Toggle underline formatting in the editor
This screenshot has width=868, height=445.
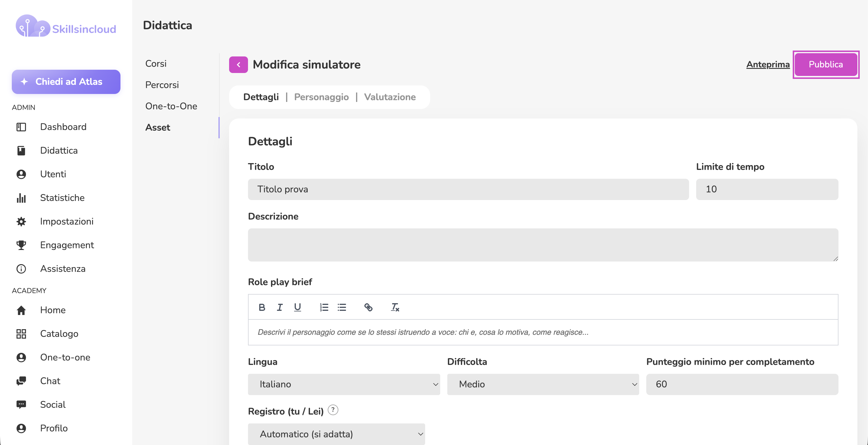pyautogui.click(x=297, y=307)
